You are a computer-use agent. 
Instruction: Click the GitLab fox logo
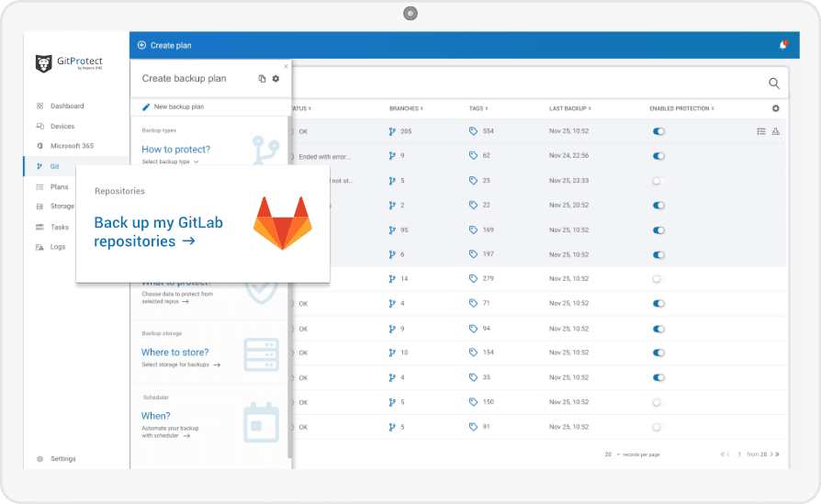[x=283, y=223]
